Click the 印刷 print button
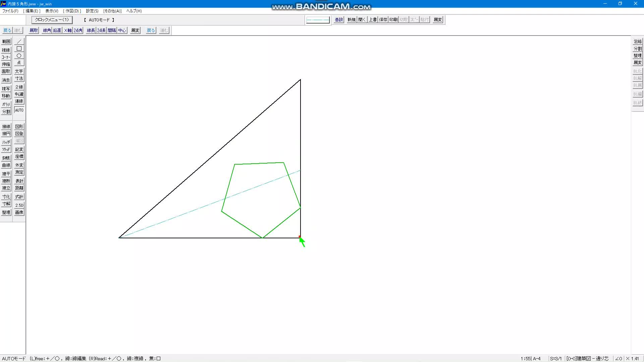This screenshot has width=644, height=362. pyautogui.click(x=393, y=20)
